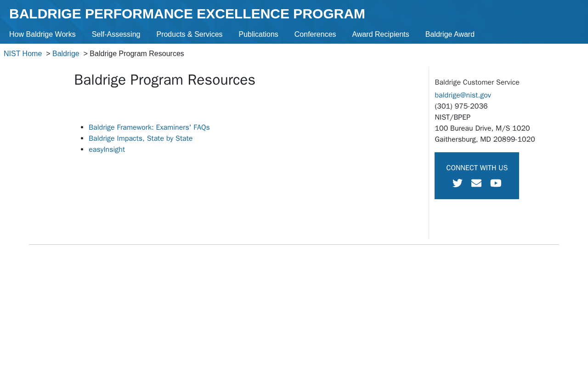The width and height of the screenshot is (588, 368).
Task: Open the How Baldrige Works menu
Action: pyautogui.click(x=42, y=34)
